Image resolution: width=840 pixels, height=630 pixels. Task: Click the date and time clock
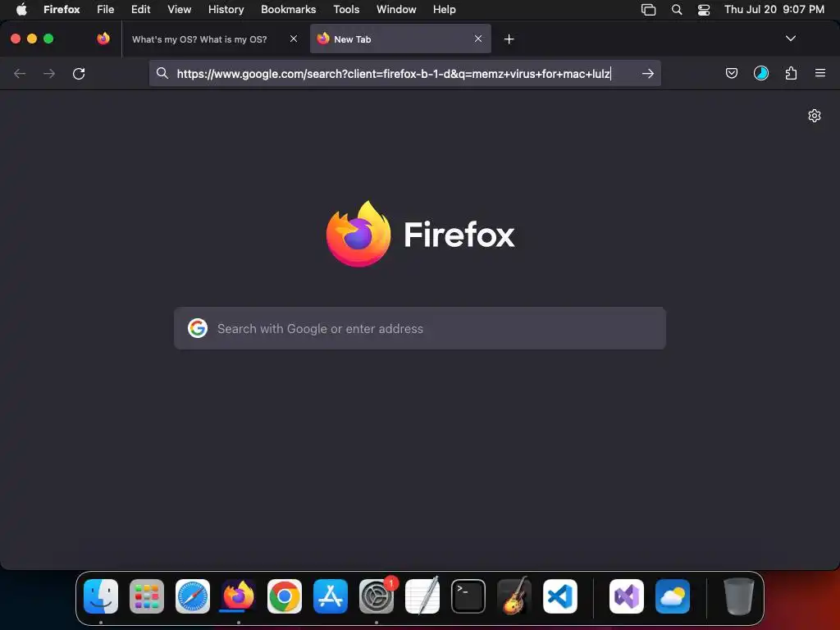tap(774, 9)
